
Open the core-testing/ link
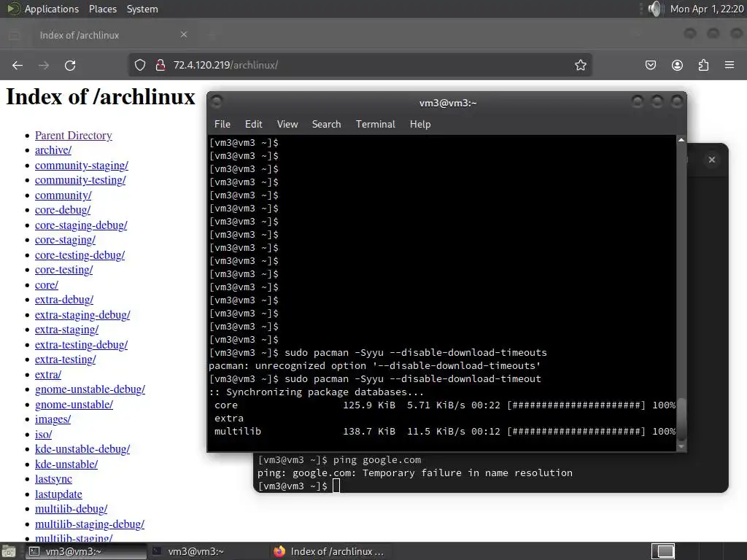click(x=64, y=270)
